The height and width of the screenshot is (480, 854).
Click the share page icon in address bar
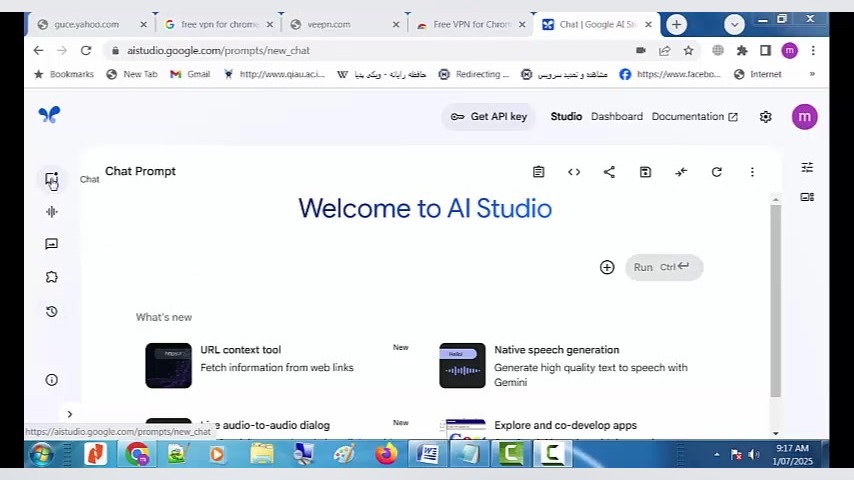(664, 51)
